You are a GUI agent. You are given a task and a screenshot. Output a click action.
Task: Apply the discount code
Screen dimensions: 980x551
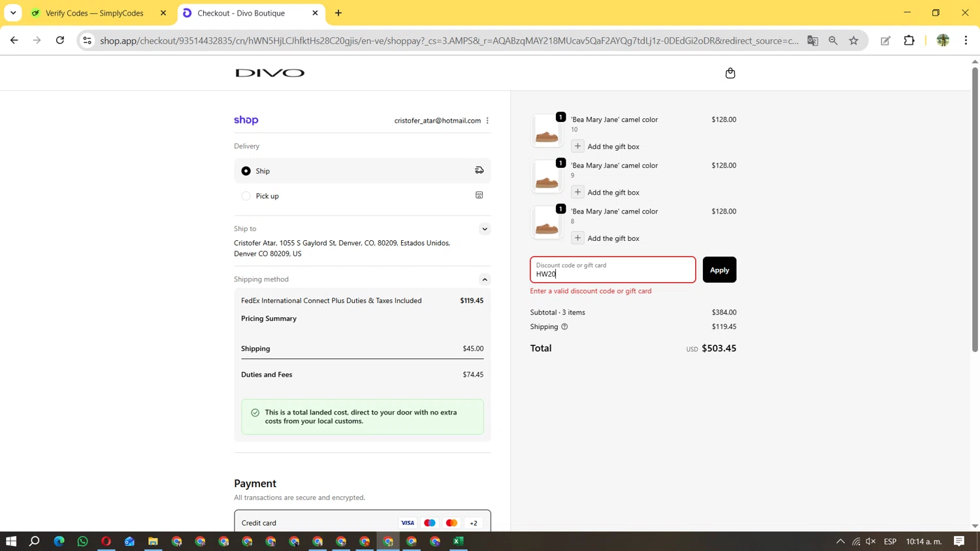tap(719, 270)
